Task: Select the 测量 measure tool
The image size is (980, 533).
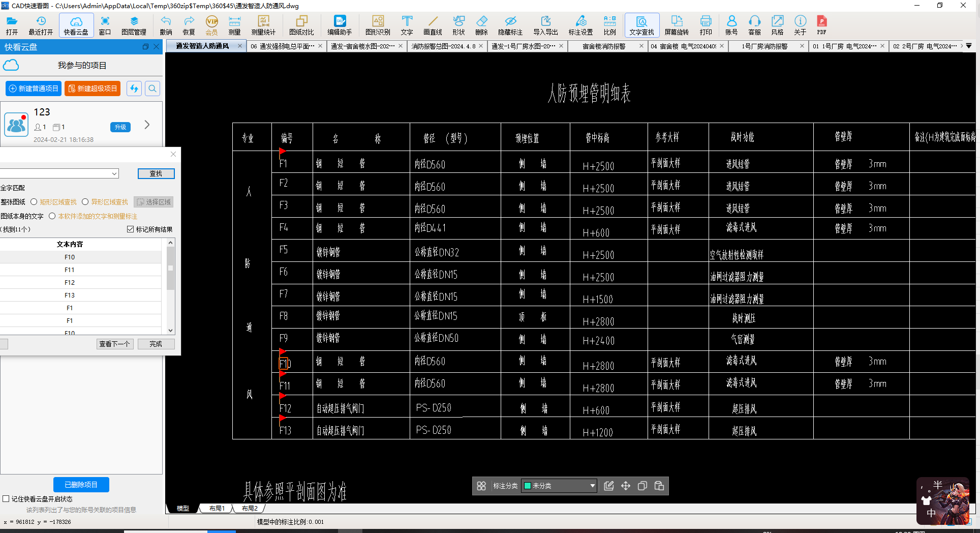Action: [234, 25]
